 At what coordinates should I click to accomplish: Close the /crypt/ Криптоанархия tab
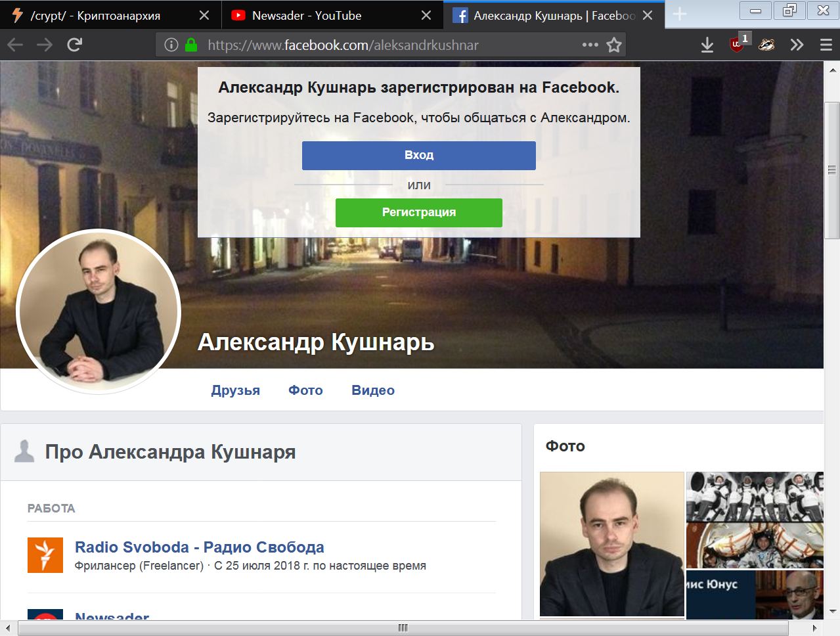[x=204, y=15]
